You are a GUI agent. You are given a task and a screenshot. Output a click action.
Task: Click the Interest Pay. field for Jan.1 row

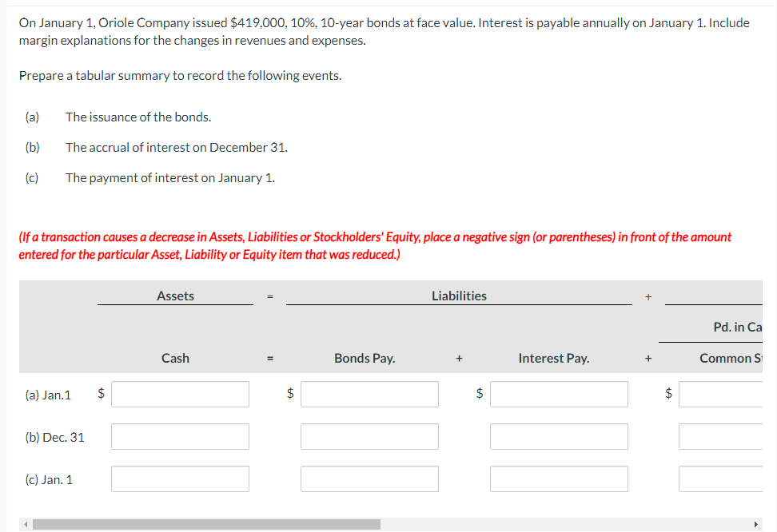tap(559, 394)
